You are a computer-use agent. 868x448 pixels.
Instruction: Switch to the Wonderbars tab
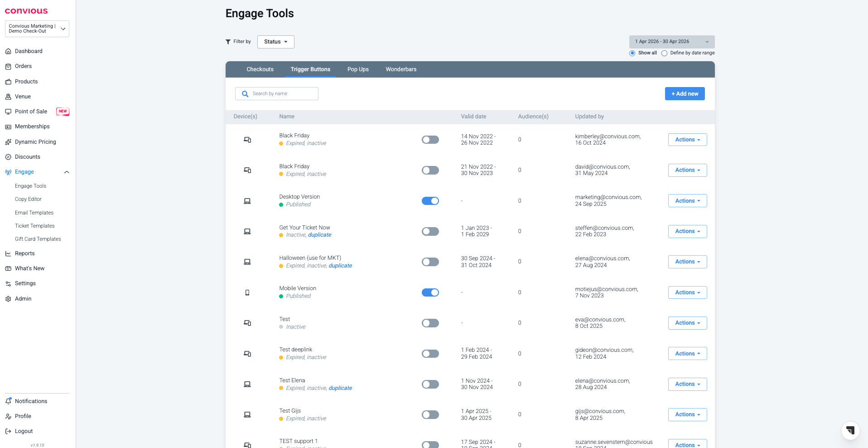point(401,69)
